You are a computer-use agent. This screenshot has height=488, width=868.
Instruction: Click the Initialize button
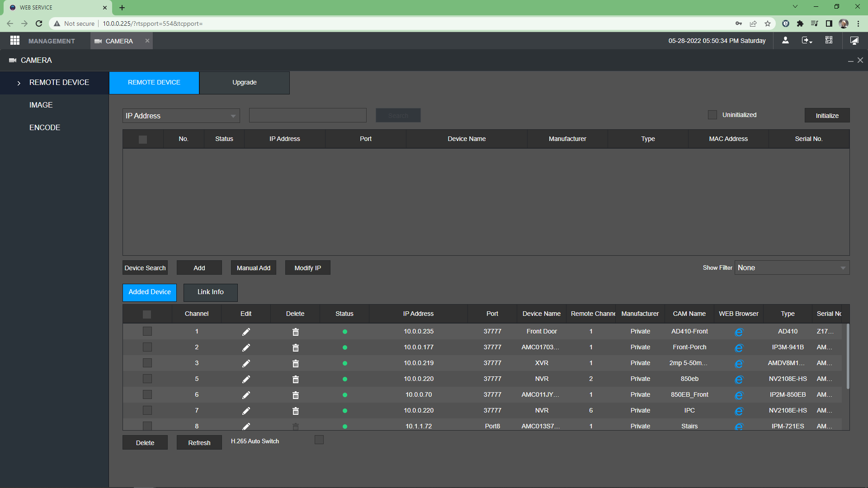(x=827, y=115)
